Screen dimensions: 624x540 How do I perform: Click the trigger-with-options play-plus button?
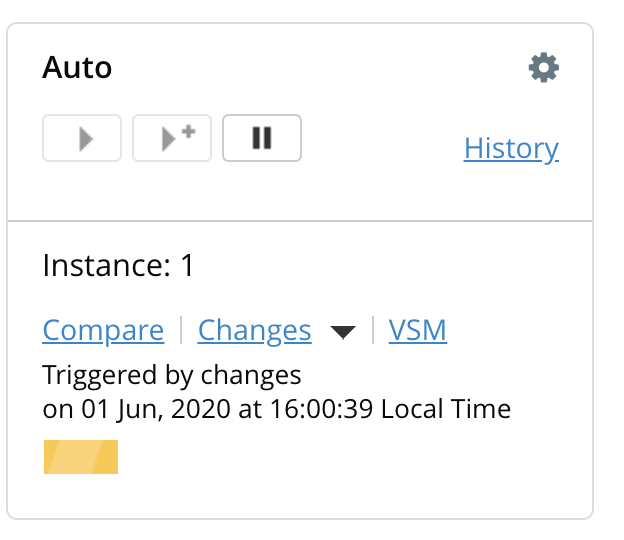click(x=172, y=138)
